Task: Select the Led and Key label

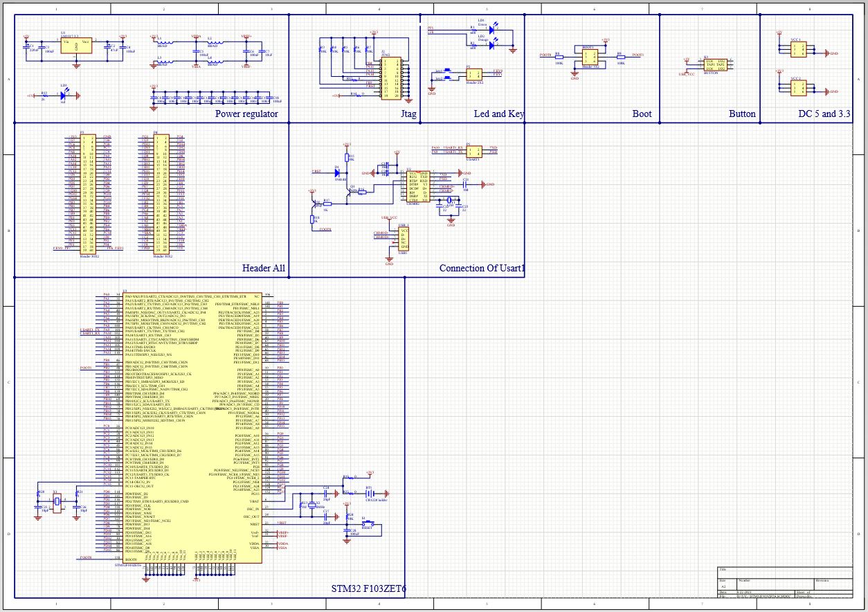Action: 499,114
